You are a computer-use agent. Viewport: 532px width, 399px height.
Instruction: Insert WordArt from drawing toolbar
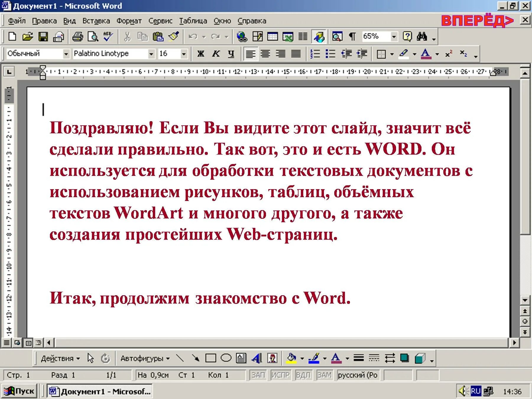click(257, 359)
